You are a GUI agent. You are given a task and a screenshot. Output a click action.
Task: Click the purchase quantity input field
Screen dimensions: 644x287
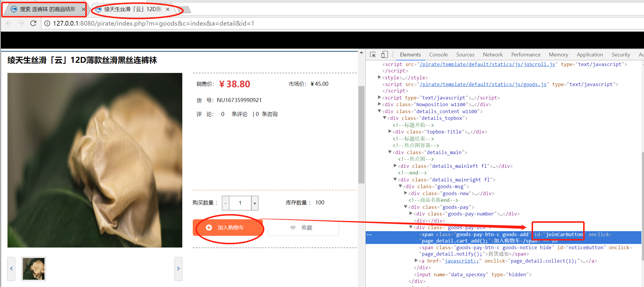pyautogui.click(x=240, y=203)
